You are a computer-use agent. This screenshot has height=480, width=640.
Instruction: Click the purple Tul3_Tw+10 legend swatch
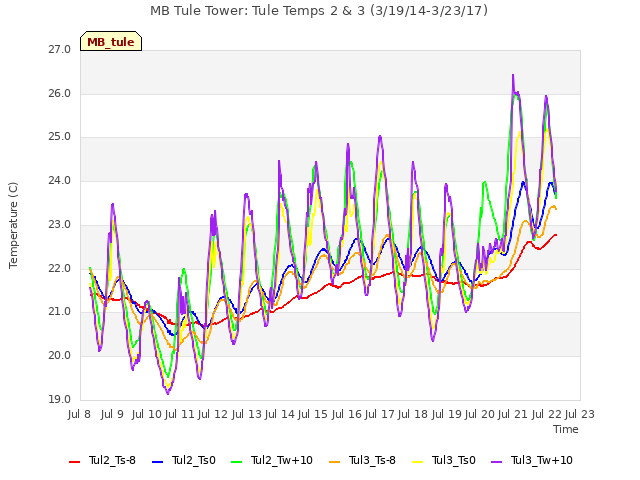click(x=496, y=462)
